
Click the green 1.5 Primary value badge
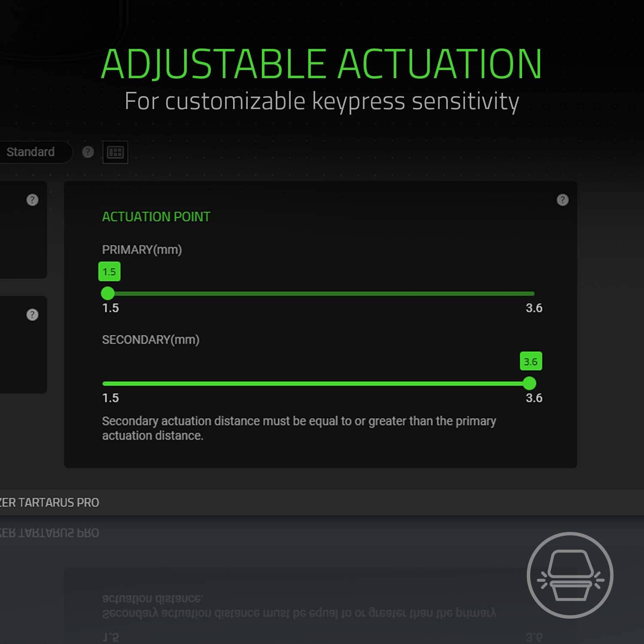[x=109, y=271]
